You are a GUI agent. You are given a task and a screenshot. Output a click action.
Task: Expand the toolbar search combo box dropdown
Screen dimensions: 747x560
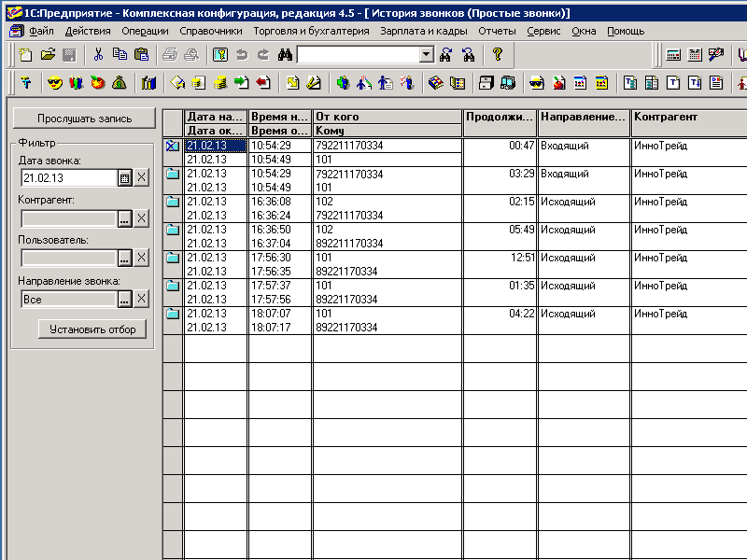(427, 55)
